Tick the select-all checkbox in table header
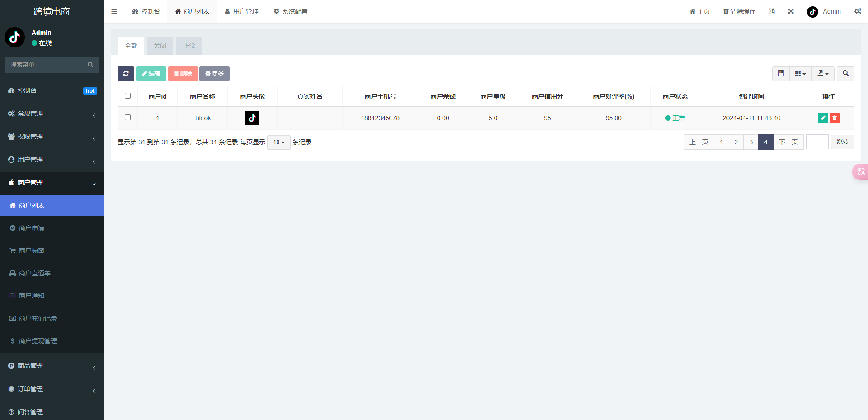The image size is (868, 420). 127,96
